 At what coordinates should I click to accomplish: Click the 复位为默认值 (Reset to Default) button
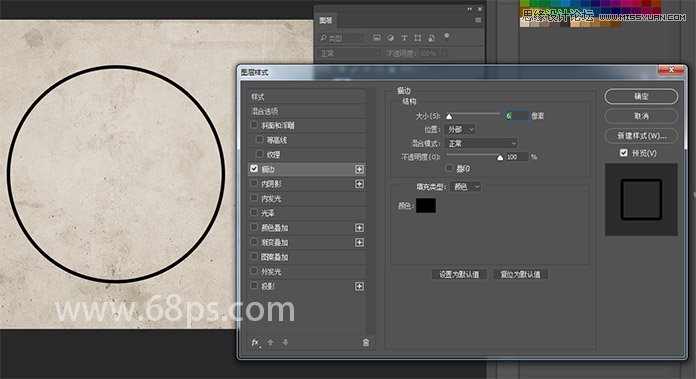[x=520, y=274]
